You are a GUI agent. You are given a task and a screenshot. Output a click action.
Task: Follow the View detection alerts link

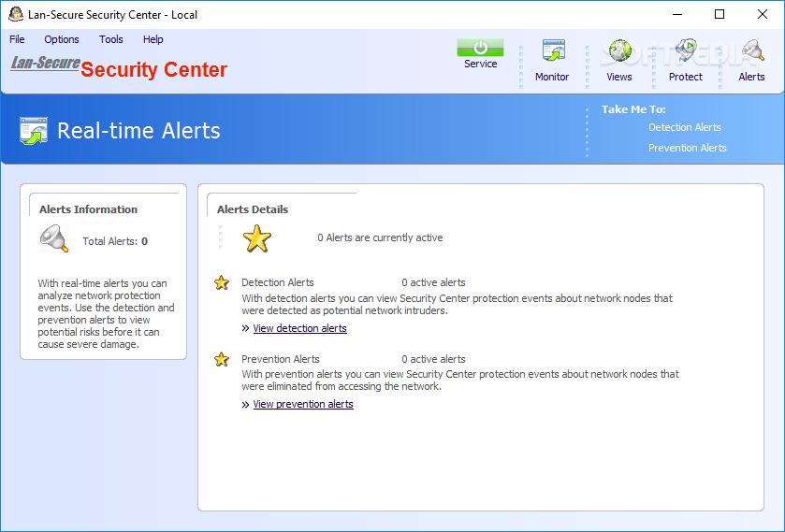point(300,328)
